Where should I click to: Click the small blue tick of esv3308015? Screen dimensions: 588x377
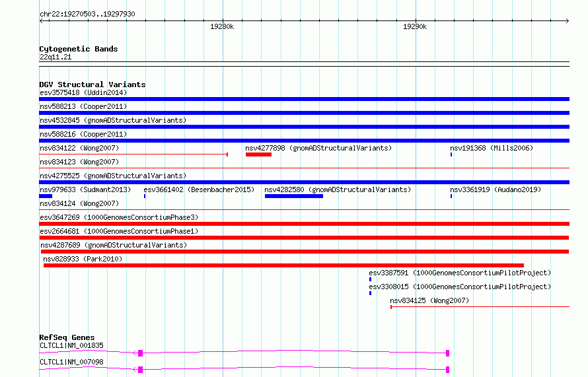(370, 293)
